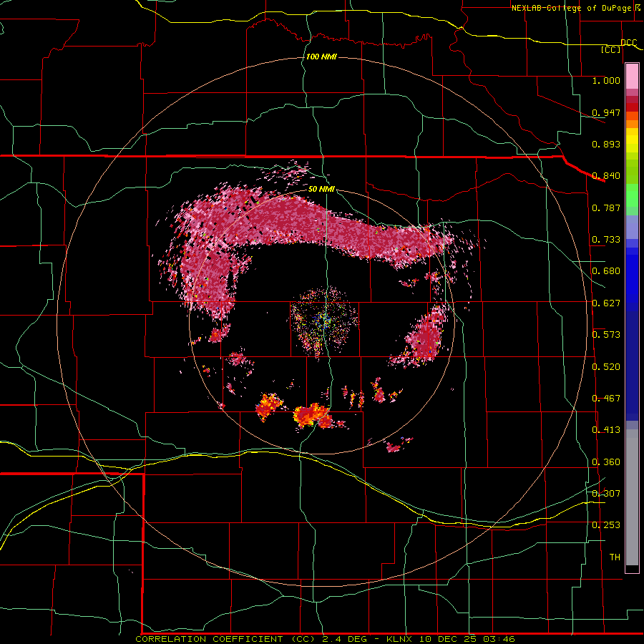Click the pink top segment of colorbar
This screenshot has height=644, width=644.
pos(632,76)
